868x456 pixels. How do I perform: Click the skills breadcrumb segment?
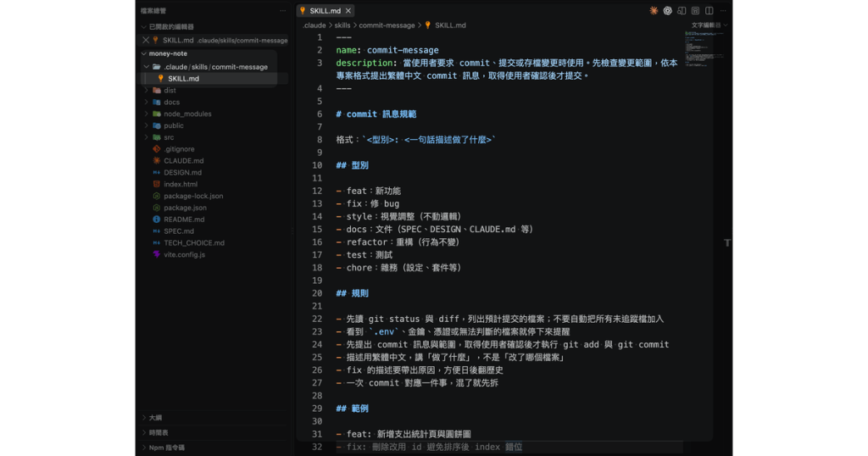tap(342, 25)
